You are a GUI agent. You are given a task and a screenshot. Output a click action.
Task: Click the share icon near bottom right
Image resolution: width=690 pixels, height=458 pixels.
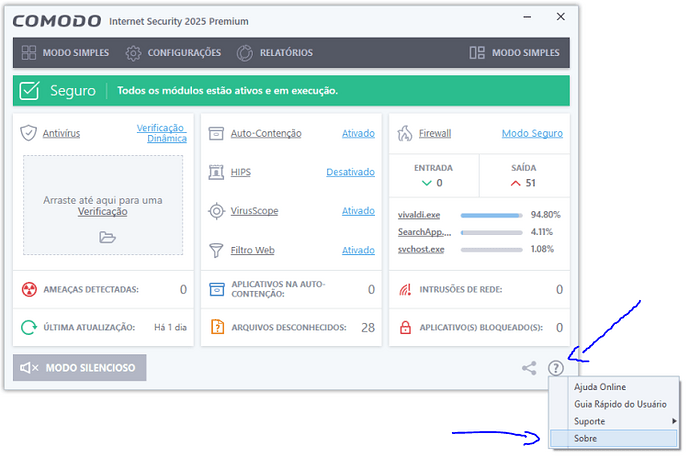529,368
